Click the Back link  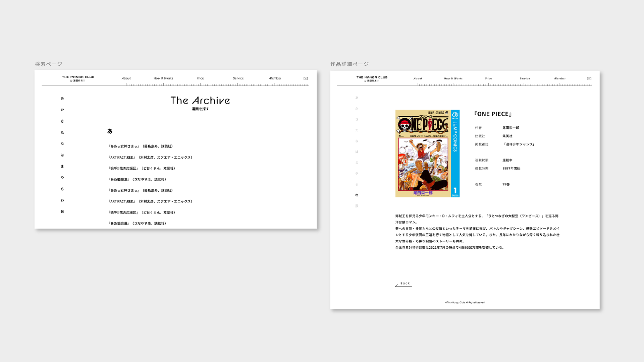pos(404,284)
